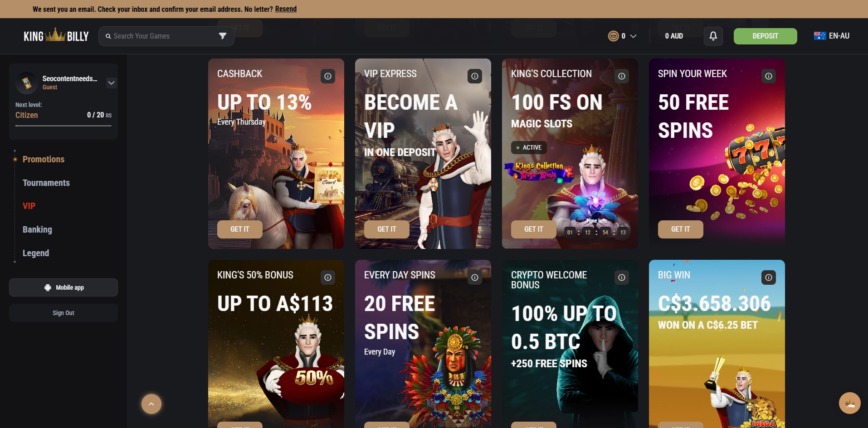The width and height of the screenshot is (868, 428).
Task: Open live chat crown bubble icon
Action: coord(850,403)
